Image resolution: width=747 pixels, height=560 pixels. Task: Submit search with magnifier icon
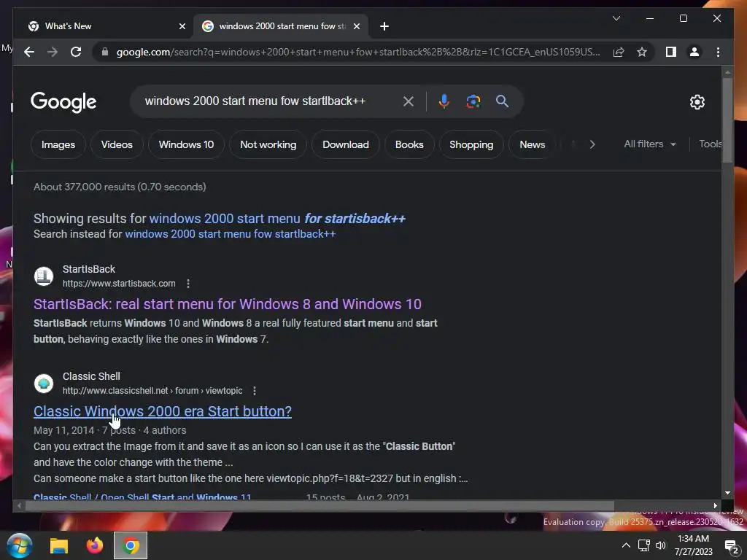tap(502, 101)
